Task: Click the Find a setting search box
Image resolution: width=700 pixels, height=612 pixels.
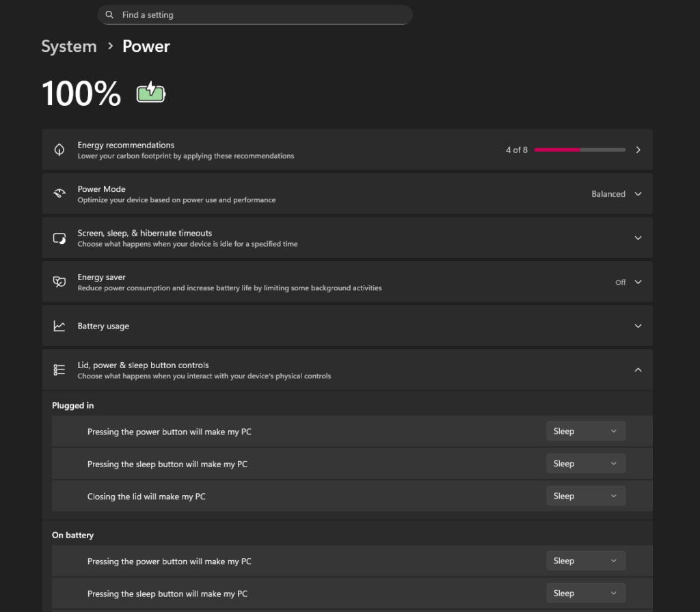Action: pyautogui.click(x=260, y=15)
